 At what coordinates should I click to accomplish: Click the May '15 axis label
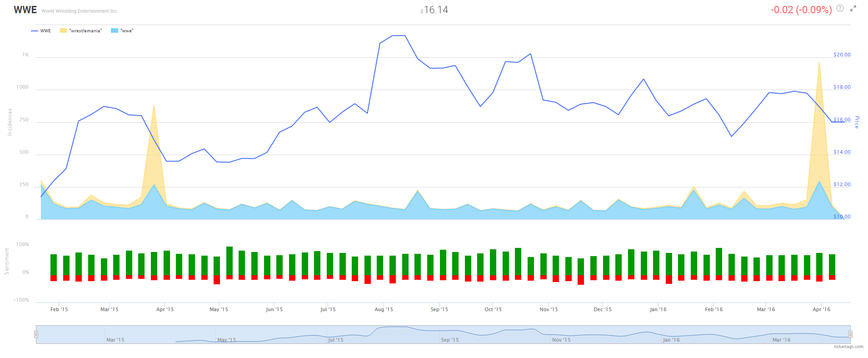(219, 309)
